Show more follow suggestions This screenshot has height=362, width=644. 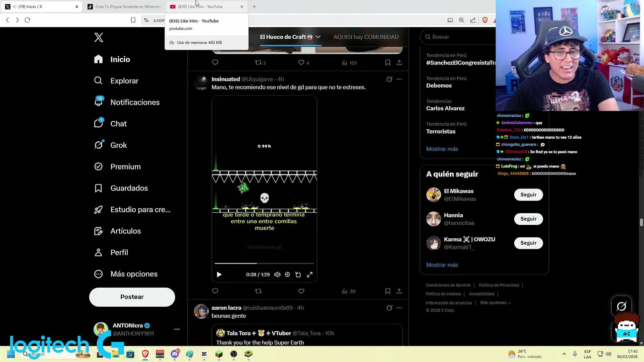pos(442,265)
